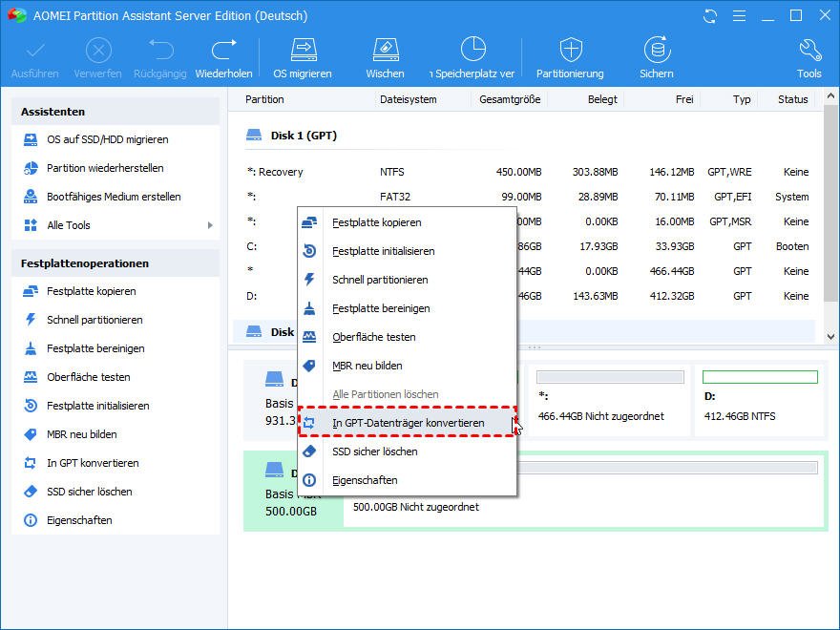The width and height of the screenshot is (840, 630).
Task: Click the OS migrieren toolbar icon
Action: click(x=303, y=57)
